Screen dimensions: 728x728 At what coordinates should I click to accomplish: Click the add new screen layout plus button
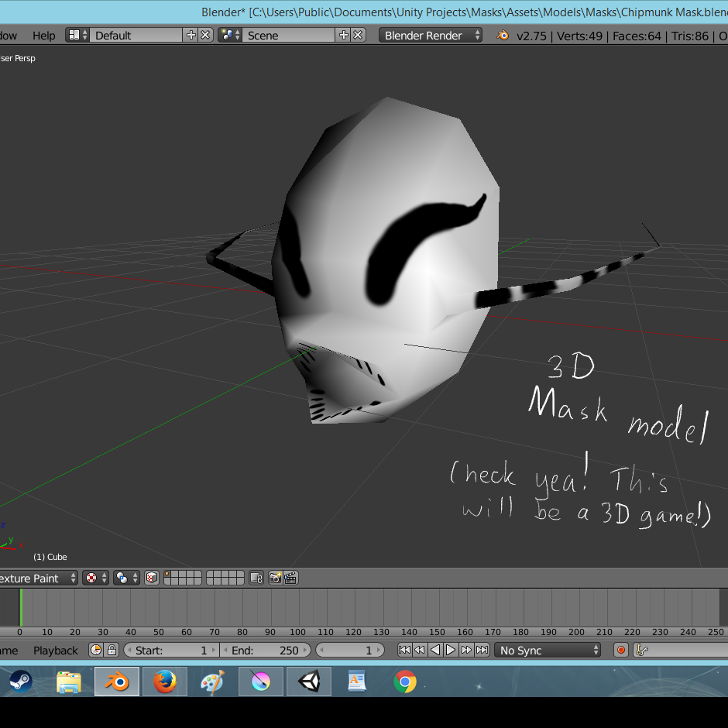[x=191, y=36]
